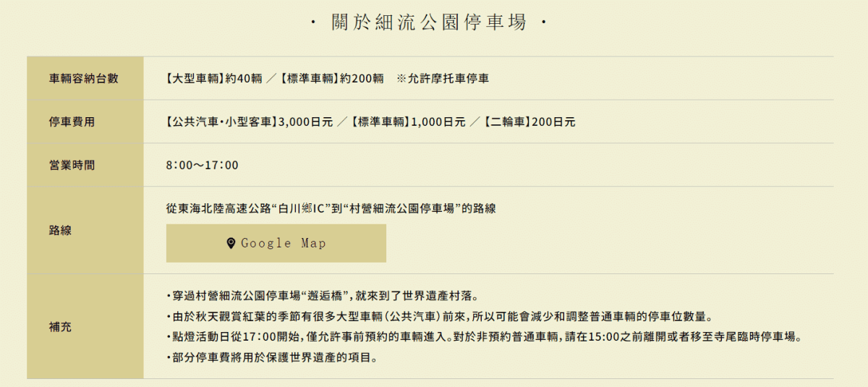Image resolution: width=868 pixels, height=387 pixels.
Task: Select the fee text 【公共汽車・小型客車】3,000日元
Action: click(x=248, y=122)
